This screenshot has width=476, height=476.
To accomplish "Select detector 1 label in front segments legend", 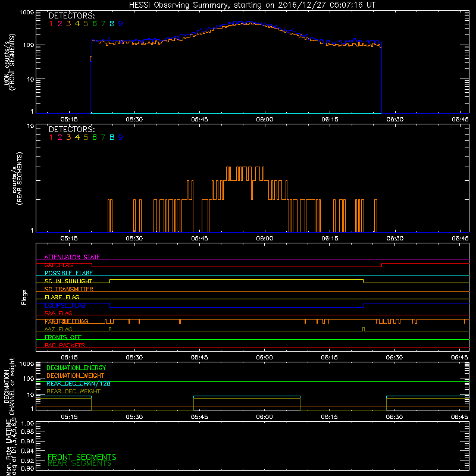I will [x=51, y=24].
